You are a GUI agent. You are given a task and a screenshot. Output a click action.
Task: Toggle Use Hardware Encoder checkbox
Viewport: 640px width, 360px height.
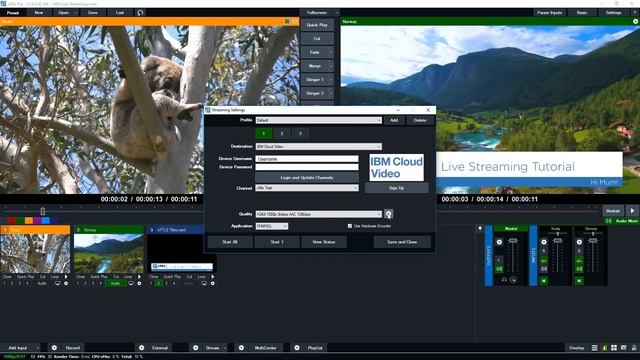pos(350,226)
